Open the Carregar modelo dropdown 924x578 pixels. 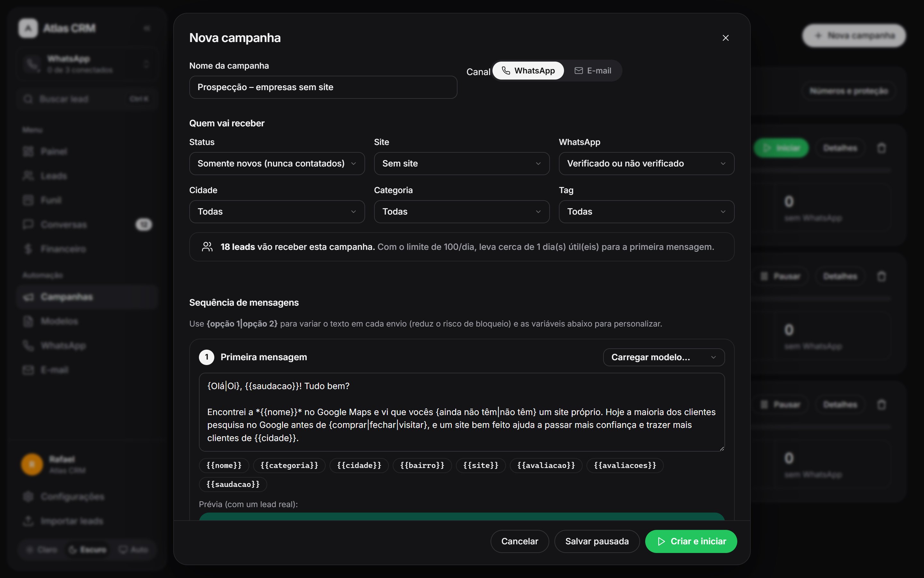664,357
